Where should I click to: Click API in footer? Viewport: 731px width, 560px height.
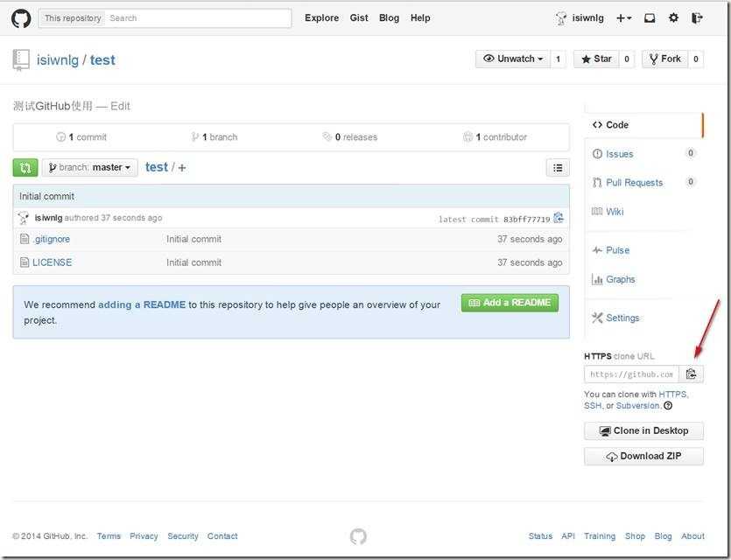(x=568, y=536)
